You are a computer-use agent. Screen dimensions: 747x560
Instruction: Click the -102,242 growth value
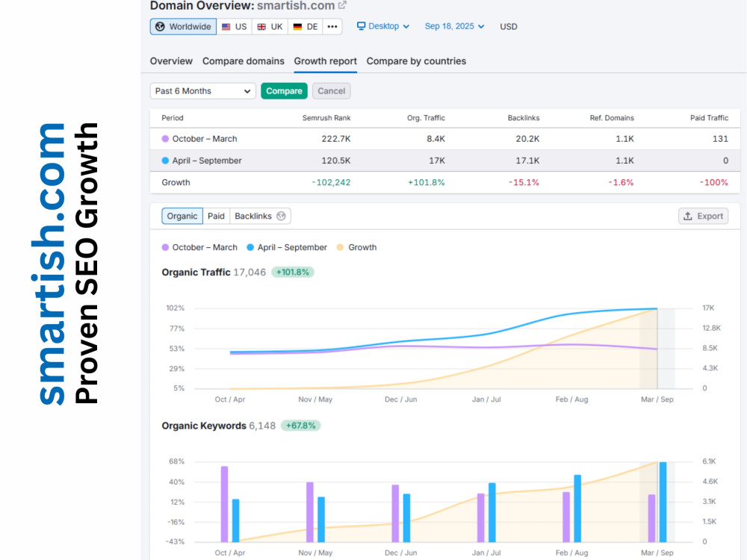point(331,182)
